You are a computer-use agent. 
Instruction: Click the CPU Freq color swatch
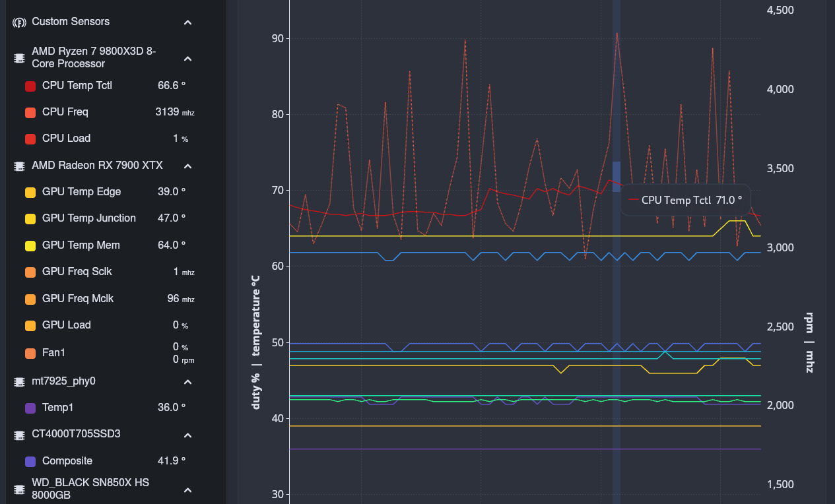tap(30, 112)
